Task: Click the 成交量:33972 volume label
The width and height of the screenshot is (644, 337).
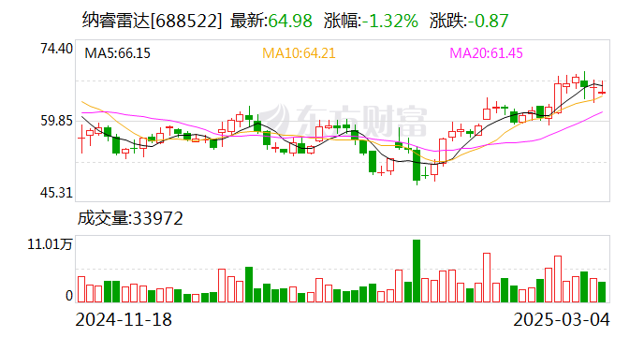Action: [130, 218]
